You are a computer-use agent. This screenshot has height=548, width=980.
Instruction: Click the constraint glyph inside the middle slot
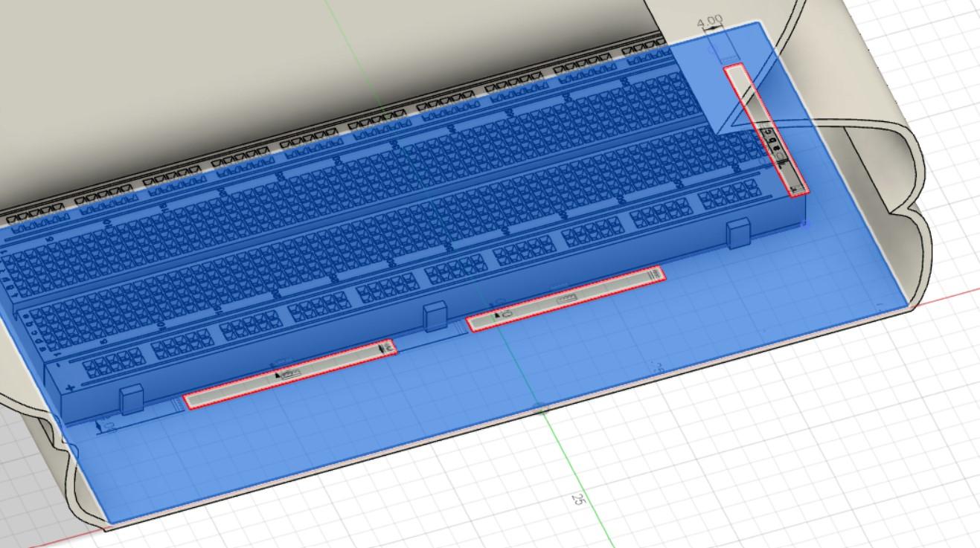[567, 299]
